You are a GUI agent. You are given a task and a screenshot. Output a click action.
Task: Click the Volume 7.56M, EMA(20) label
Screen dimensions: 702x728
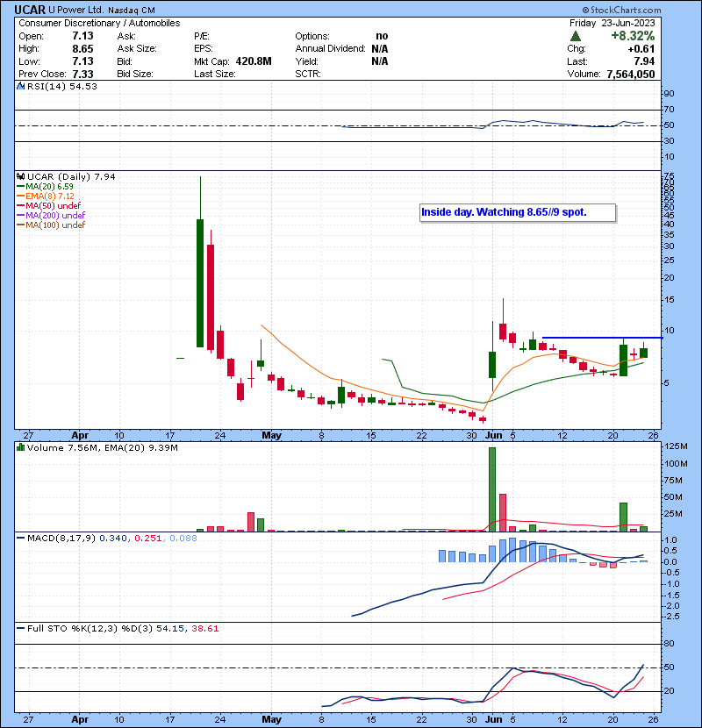pyautogui.click(x=102, y=447)
